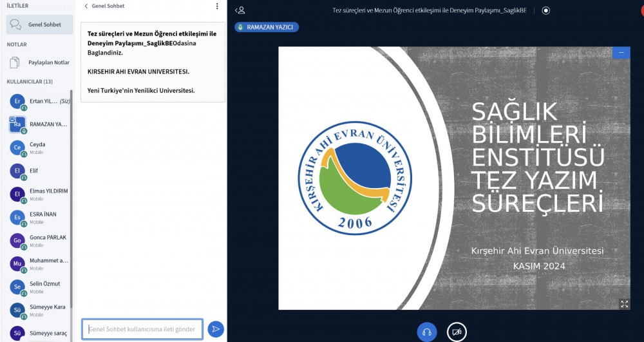Click Muhammet a... avatar
The image size is (644, 342).
coord(17,263)
